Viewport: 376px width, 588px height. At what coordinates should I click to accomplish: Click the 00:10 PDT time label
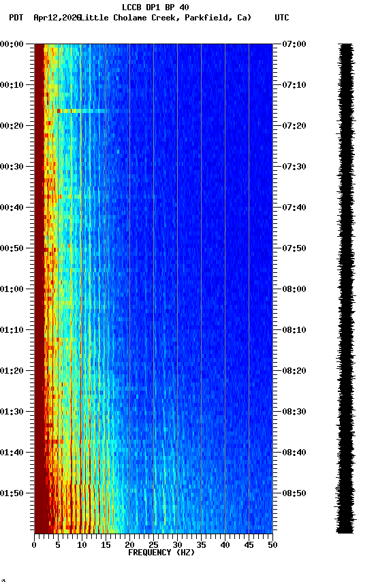point(12,85)
